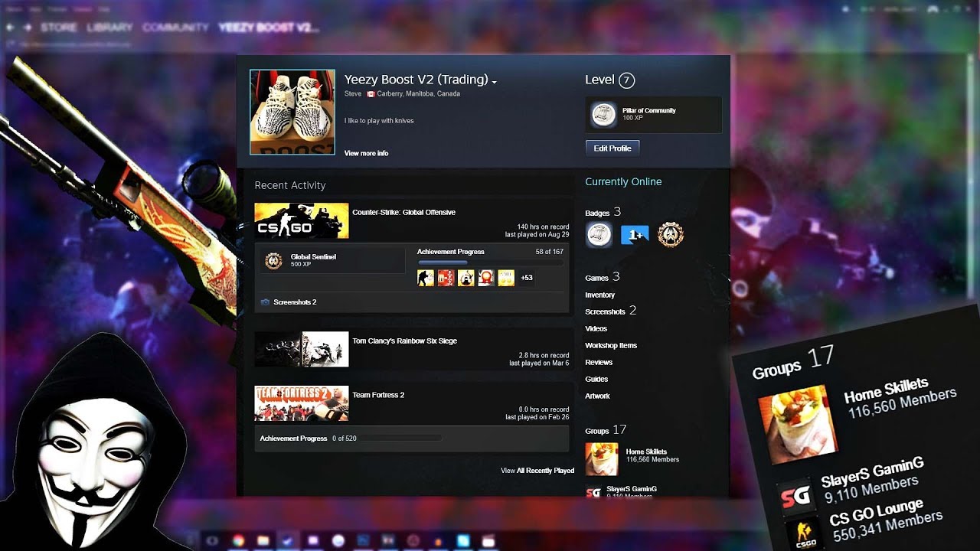Open the CS:GO game banner image
This screenshot has height=551, width=980.
click(302, 221)
